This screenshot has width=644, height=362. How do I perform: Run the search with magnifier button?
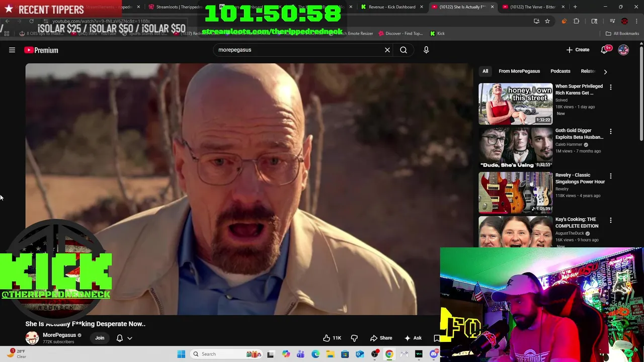pyautogui.click(x=404, y=50)
